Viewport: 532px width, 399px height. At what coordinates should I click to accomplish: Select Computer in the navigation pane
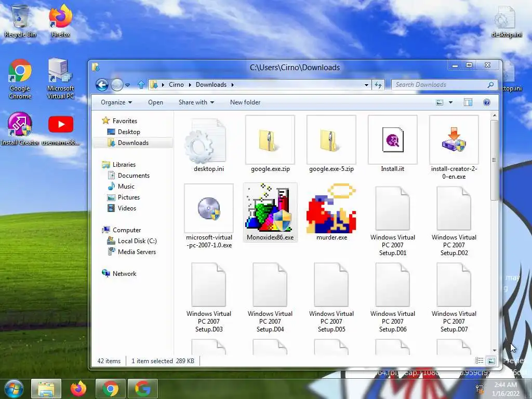click(122, 230)
